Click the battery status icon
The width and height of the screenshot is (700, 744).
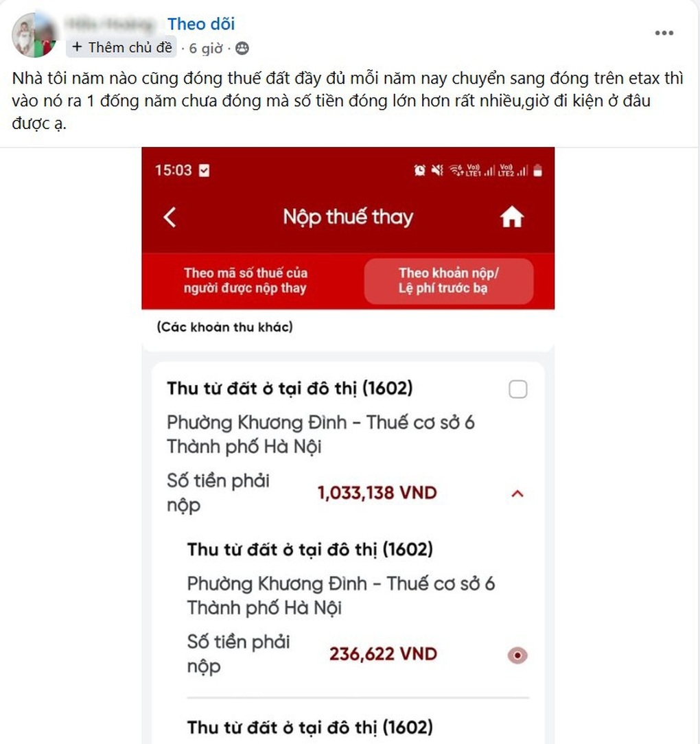537,170
